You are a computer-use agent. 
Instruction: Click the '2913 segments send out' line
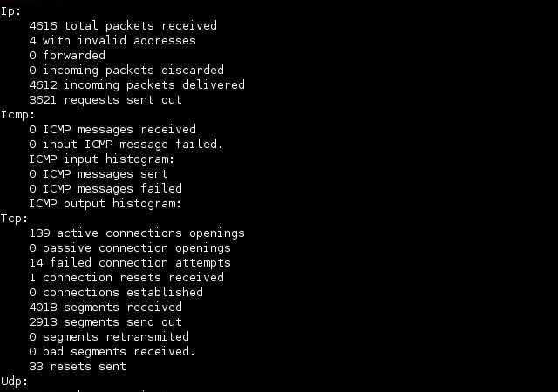coord(105,322)
